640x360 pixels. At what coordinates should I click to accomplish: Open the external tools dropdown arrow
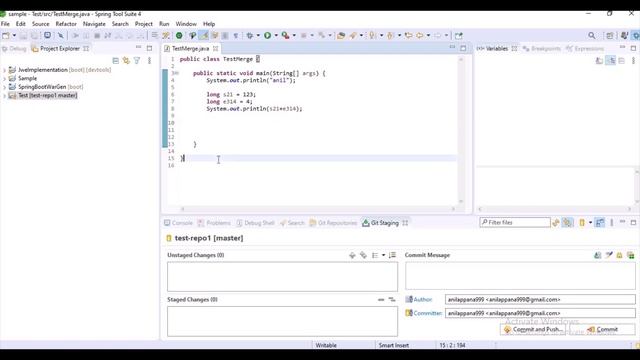click(x=294, y=36)
